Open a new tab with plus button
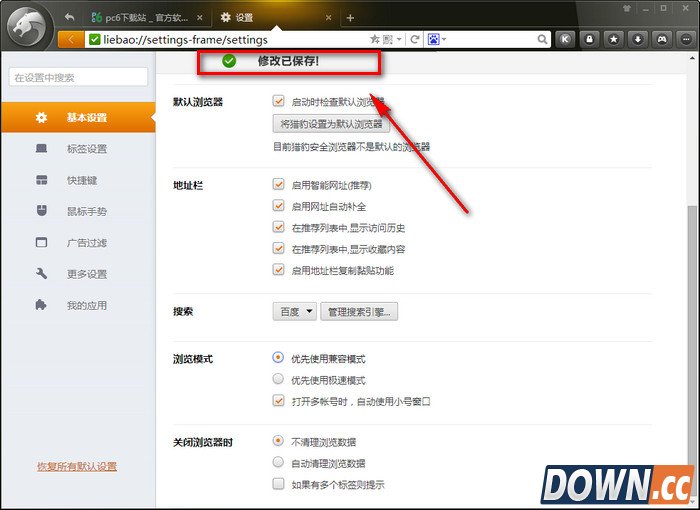This screenshot has width=700, height=510. point(350,18)
